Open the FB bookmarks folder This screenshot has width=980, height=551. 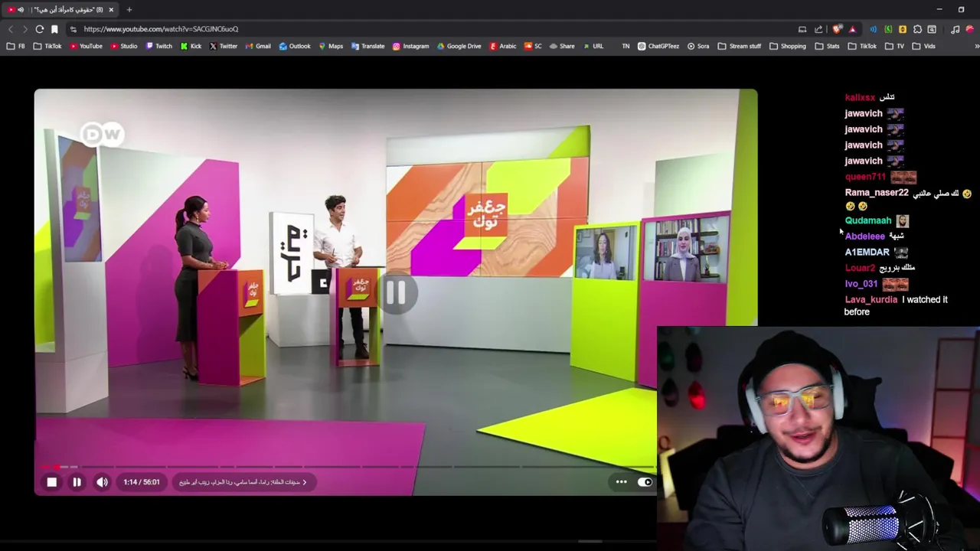15,46
